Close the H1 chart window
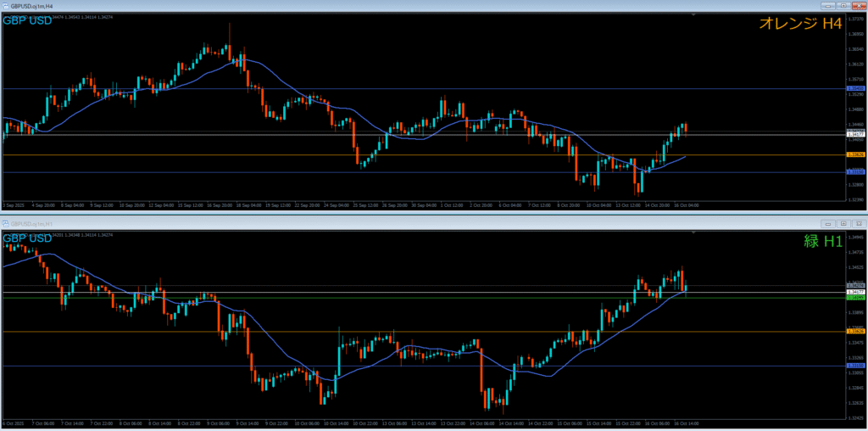Image resolution: width=868 pixels, height=431 pixels. tap(858, 224)
